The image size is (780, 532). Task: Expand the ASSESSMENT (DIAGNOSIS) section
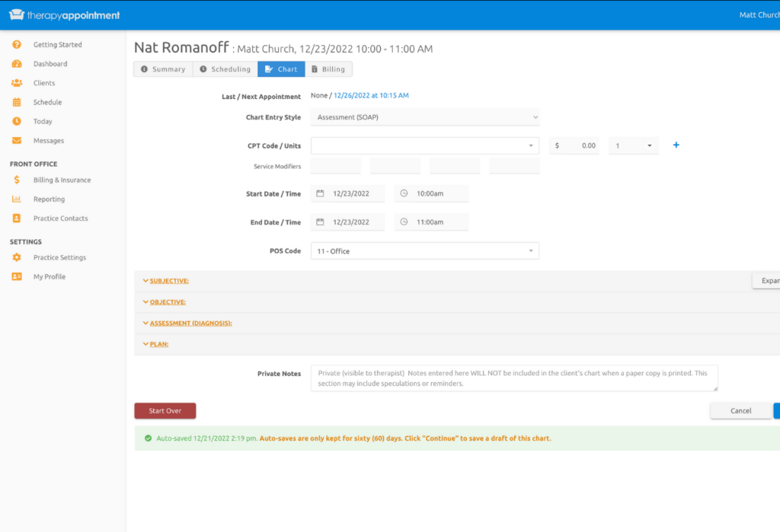click(190, 323)
